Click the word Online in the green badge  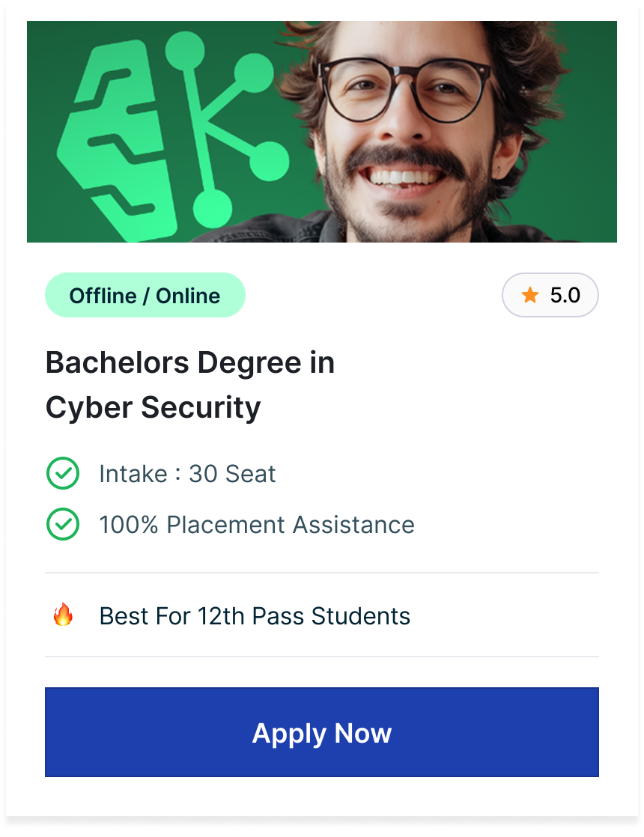coord(188,296)
